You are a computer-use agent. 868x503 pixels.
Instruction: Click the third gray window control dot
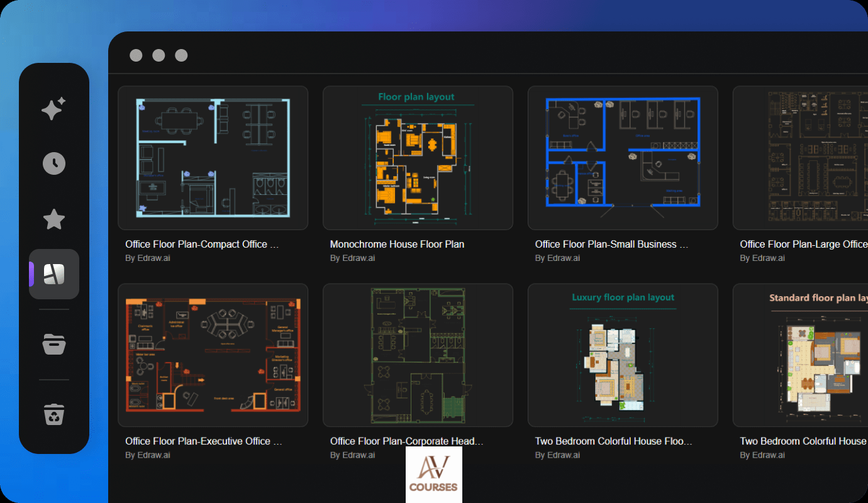[x=181, y=55]
